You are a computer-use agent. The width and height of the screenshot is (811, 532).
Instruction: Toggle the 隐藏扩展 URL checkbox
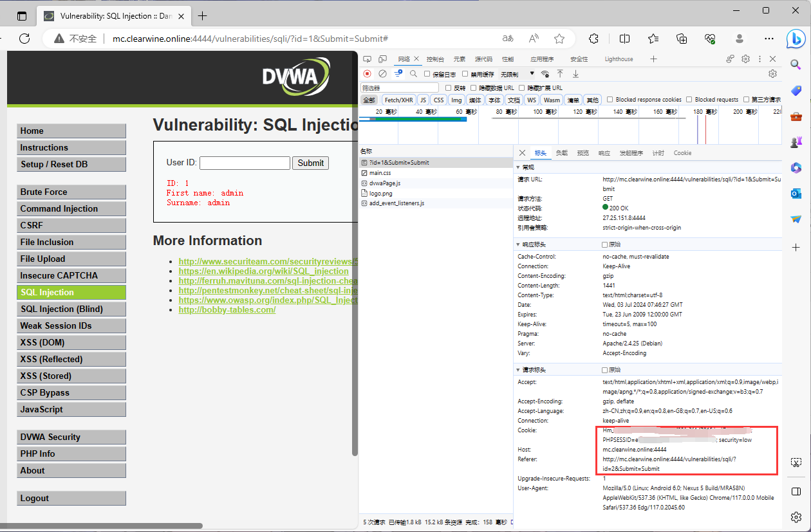(522, 87)
